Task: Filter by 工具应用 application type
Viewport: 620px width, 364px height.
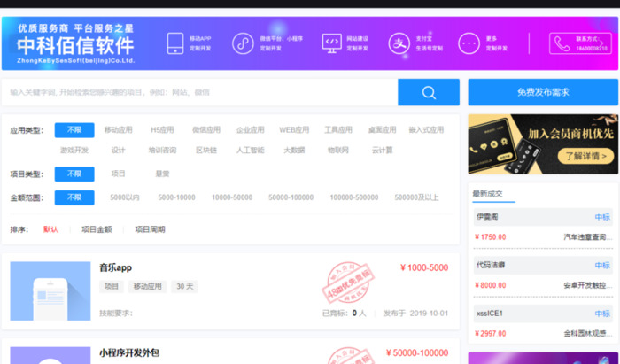Action: pyautogui.click(x=338, y=130)
